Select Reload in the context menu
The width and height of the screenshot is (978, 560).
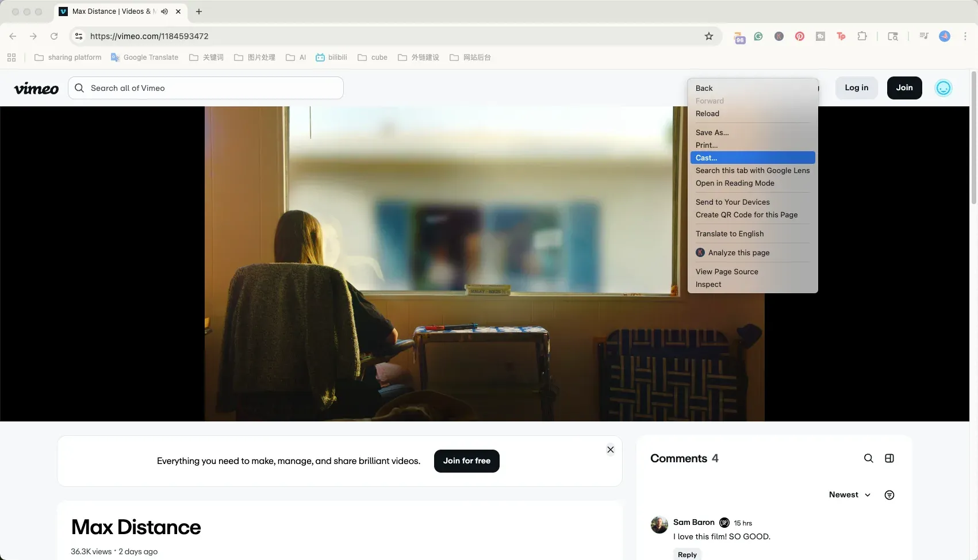[x=753, y=113]
